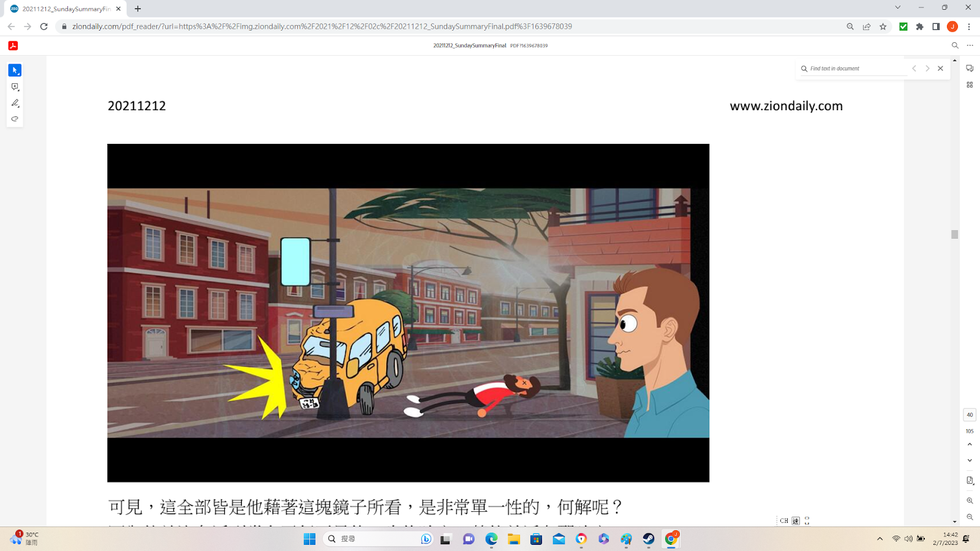980x551 pixels.
Task: Go forward in browser history
Action: 28,26
